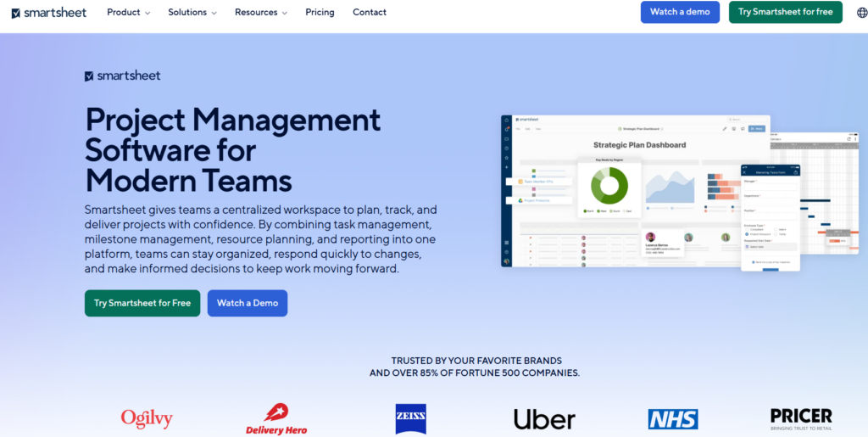The image size is (868, 437).
Task: Click the blue Watch a demo header button
Action: 680,12
